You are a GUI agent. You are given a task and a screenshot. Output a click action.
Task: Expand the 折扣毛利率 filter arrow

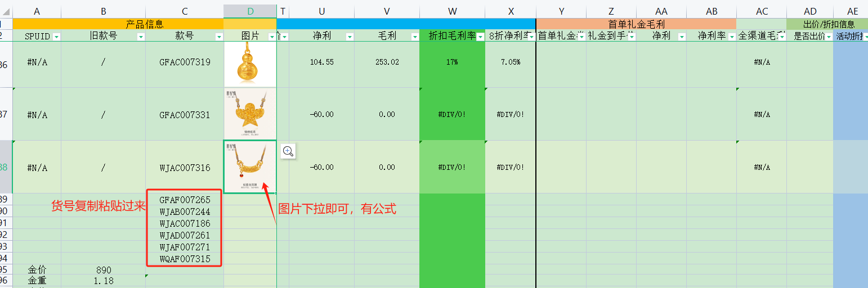(480, 37)
